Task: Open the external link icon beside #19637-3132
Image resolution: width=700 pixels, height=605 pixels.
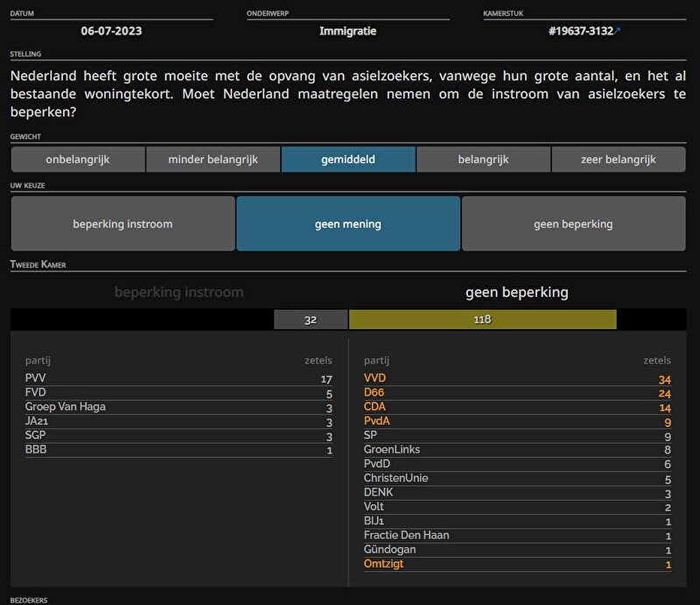Action: [x=617, y=31]
